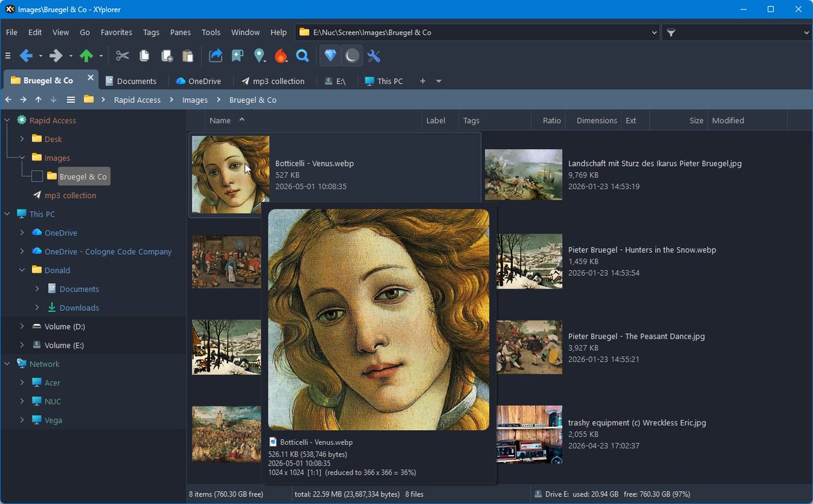Click the Copy icon in the toolbar
Viewport: 813px width, 504px height.
(144, 56)
